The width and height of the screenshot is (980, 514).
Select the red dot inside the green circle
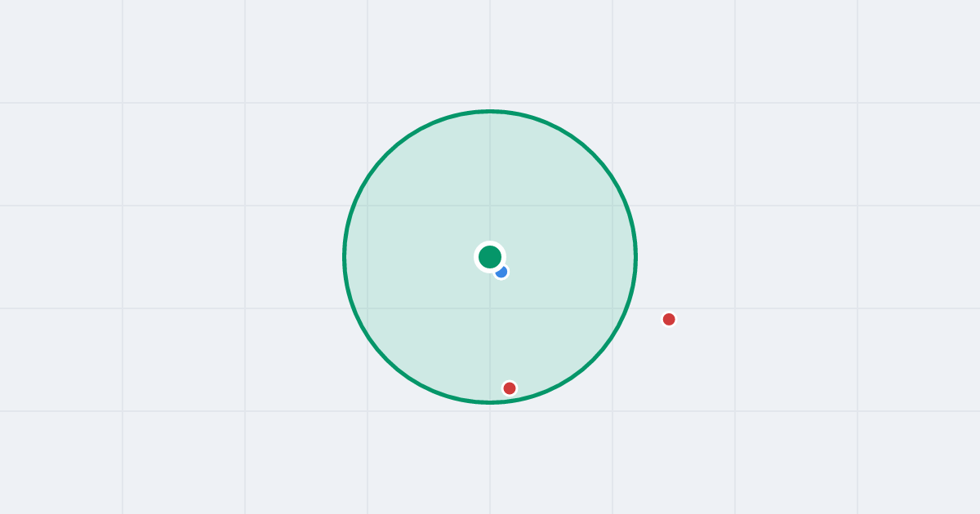click(x=510, y=388)
